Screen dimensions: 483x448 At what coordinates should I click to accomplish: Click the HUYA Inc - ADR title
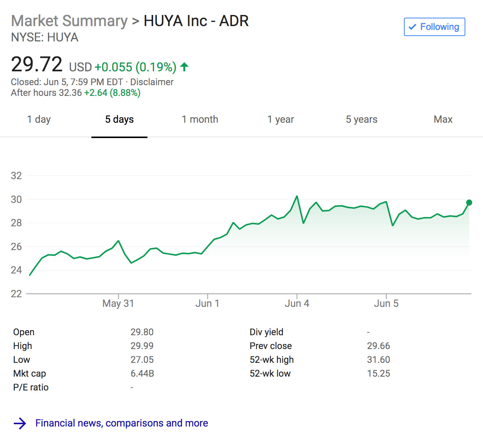(196, 21)
